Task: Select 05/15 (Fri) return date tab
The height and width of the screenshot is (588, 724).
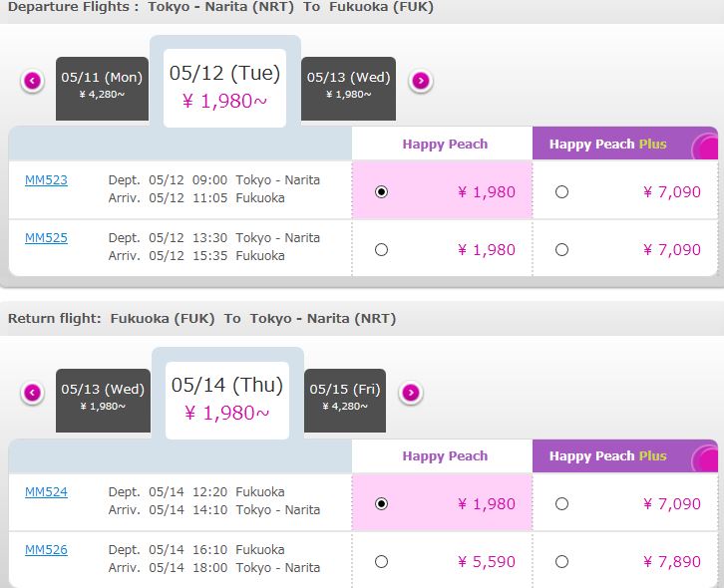Action: (345, 401)
